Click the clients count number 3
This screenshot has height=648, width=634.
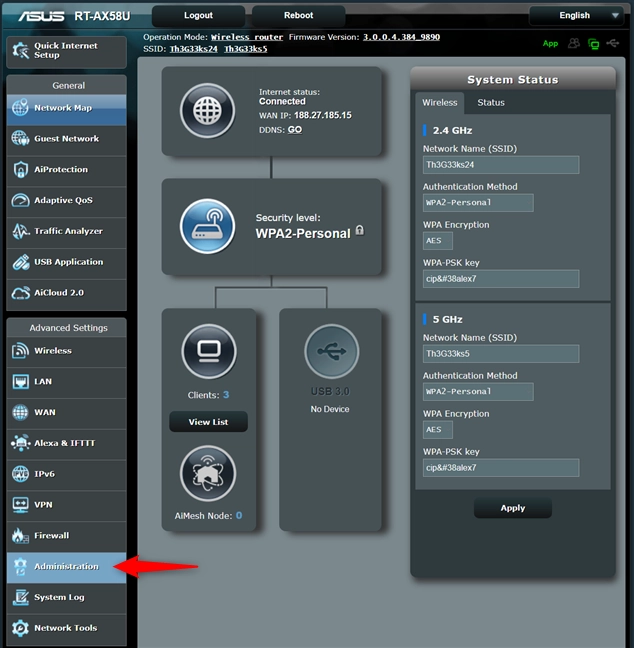(226, 395)
